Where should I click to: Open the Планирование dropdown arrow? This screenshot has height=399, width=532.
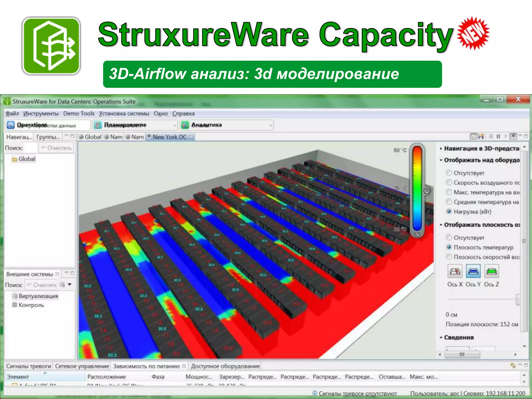pos(175,126)
